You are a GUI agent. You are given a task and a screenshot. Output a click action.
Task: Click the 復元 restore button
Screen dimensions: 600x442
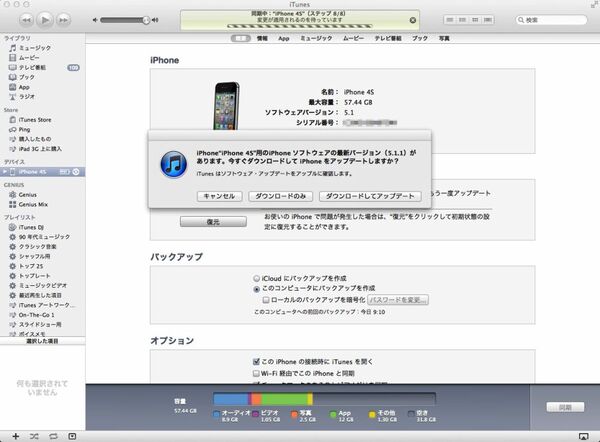pyautogui.click(x=213, y=222)
